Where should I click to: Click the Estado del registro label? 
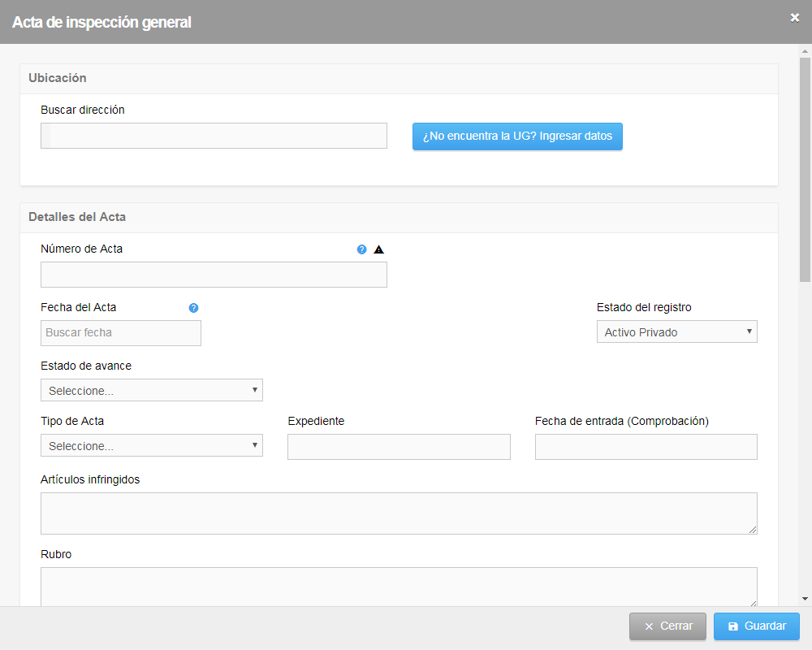(644, 307)
